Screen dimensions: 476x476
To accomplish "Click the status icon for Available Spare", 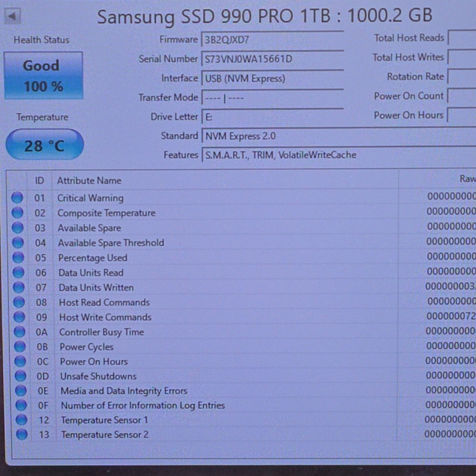I will 18,228.
